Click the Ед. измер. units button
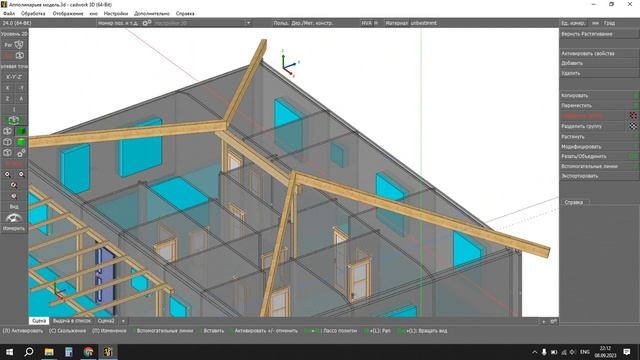The height and width of the screenshot is (360, 640). pyautogui.click(x=573, y=23)
